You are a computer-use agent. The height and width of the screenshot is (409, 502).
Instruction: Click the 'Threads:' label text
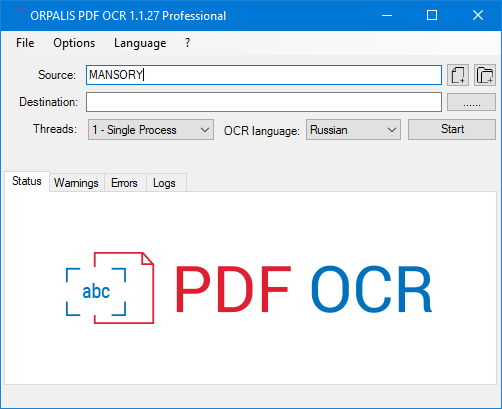(x=55, y=129)
